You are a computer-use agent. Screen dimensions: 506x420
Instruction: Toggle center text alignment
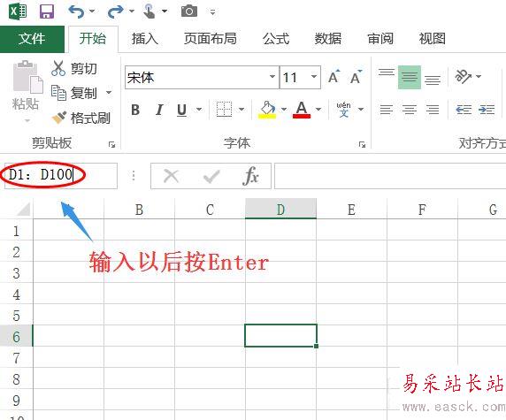(410, 110)
